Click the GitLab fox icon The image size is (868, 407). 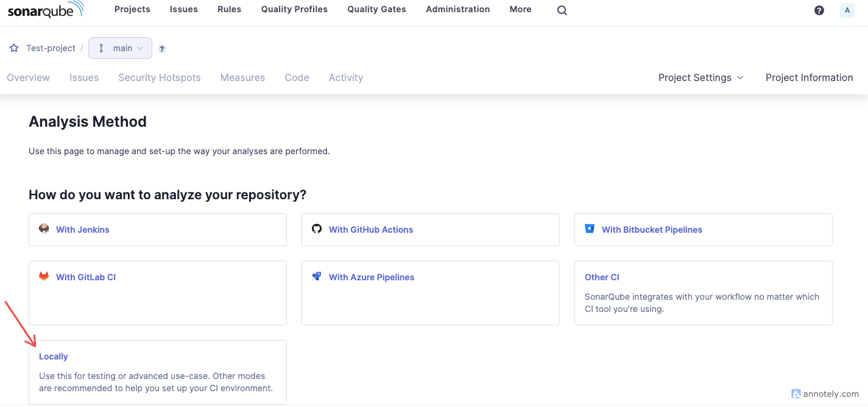tap(44, 276)
